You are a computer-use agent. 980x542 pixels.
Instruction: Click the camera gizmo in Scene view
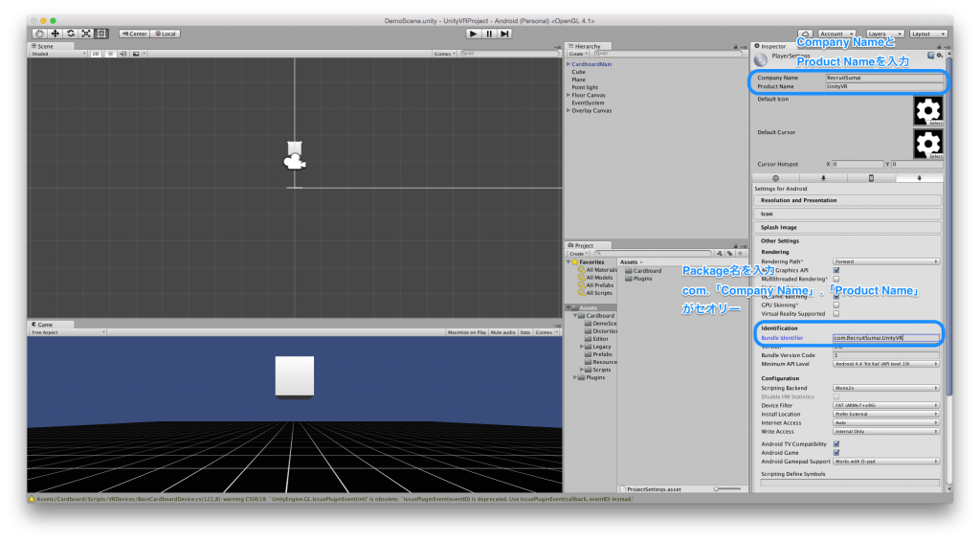295,163
